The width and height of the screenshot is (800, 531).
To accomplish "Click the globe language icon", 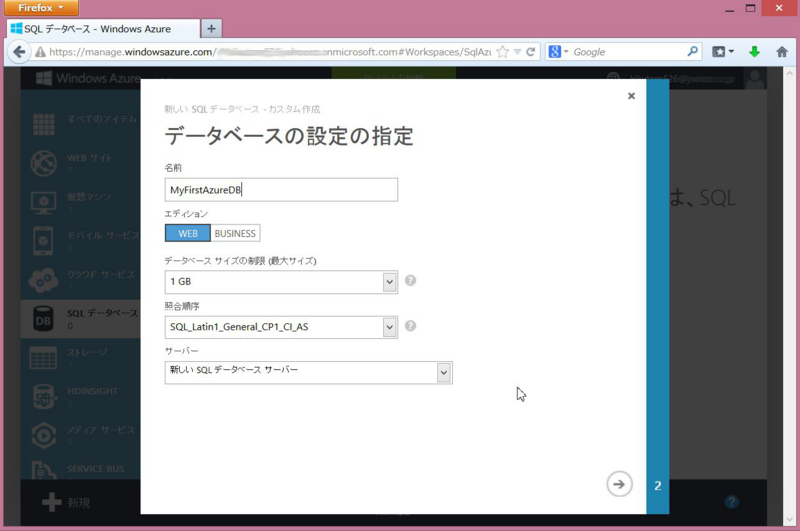I will pos(613,79).
